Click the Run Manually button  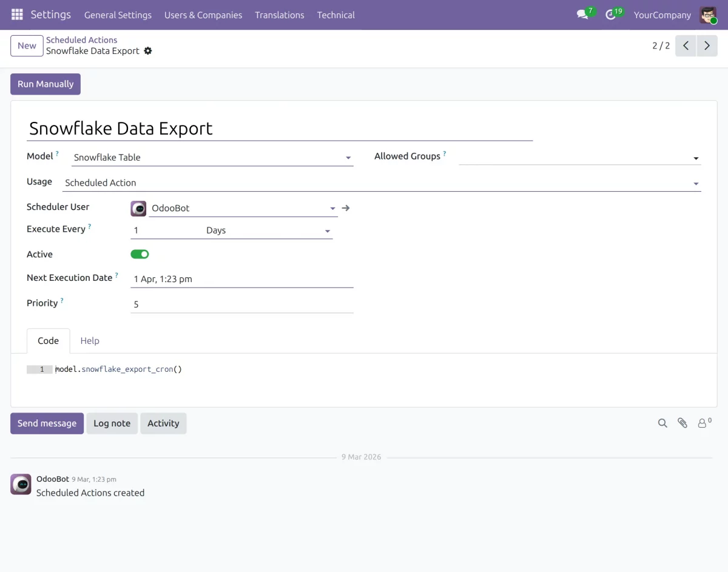click(45, 84)
